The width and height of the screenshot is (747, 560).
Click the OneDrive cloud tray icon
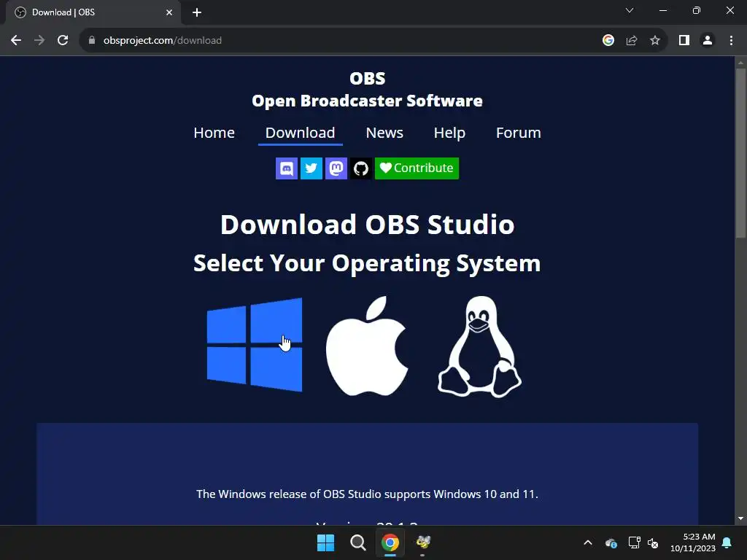611,542
